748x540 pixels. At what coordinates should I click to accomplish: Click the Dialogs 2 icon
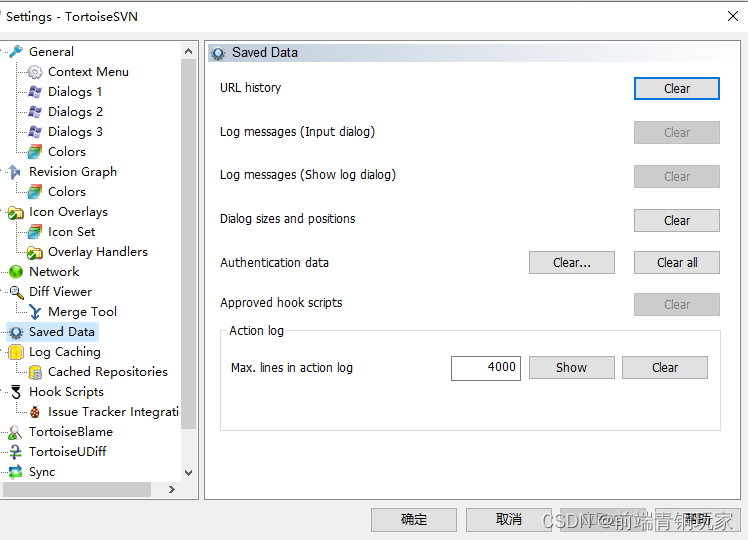[x=35, y=112]
